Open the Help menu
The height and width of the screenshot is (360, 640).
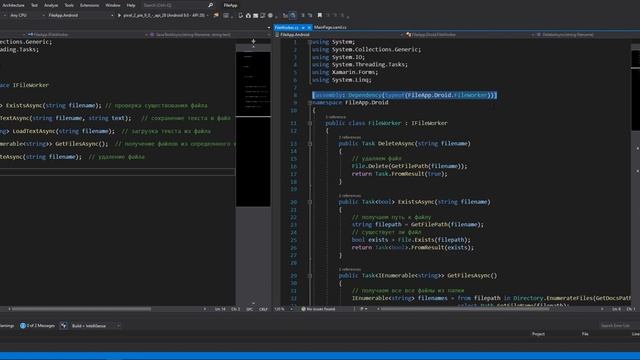[x=131, y=5]
